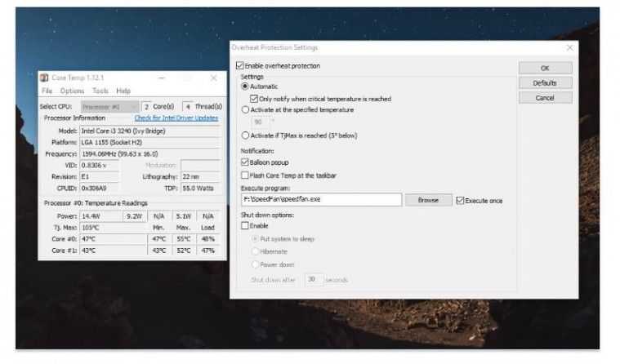Click the Core #0 load value 48%

coord(208,239)
